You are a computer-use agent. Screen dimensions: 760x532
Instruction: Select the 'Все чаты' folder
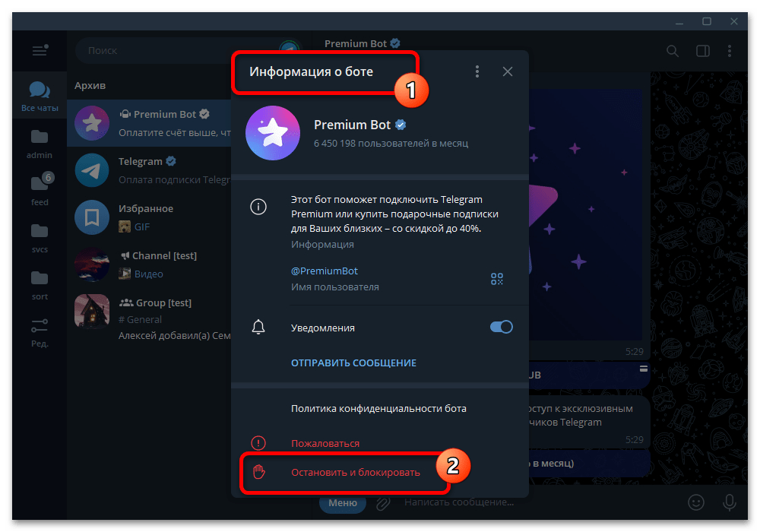(x=40, y=97)
